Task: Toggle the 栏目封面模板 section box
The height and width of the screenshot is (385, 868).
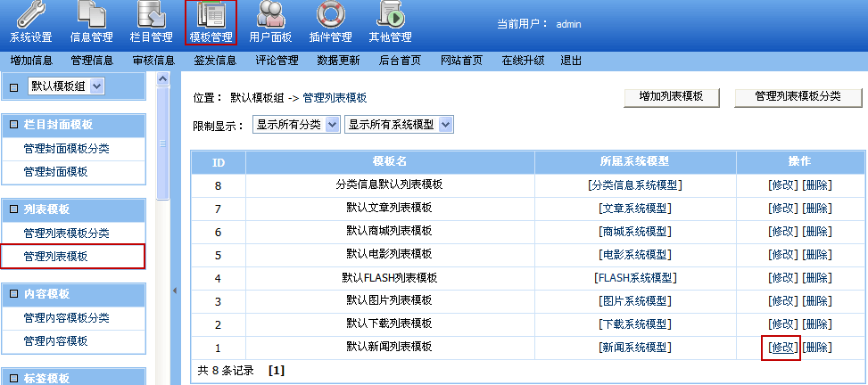Action: [13, 125]
